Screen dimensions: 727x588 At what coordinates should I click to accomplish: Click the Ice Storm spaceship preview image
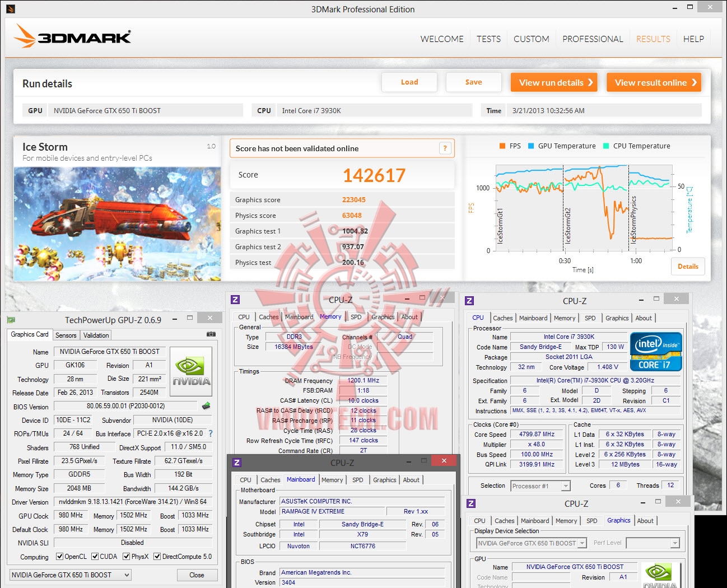pos(118,224)
